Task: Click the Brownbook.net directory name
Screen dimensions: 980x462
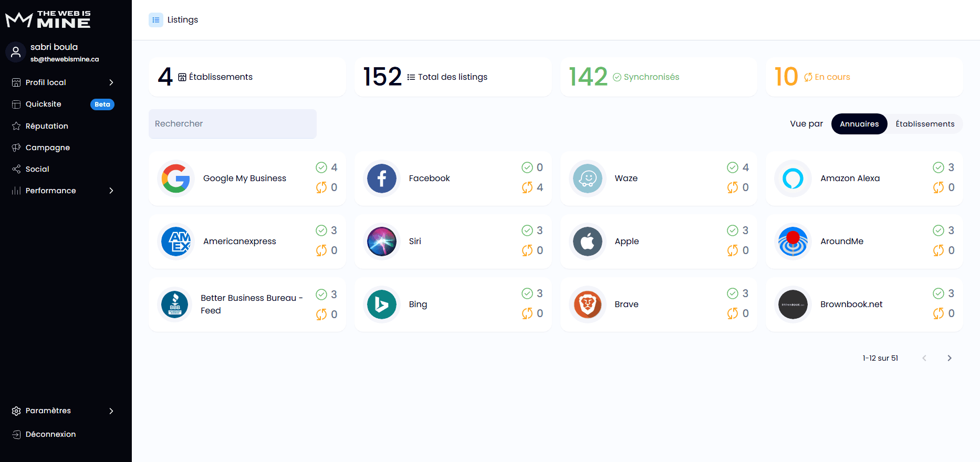Action: pos(851,304)
